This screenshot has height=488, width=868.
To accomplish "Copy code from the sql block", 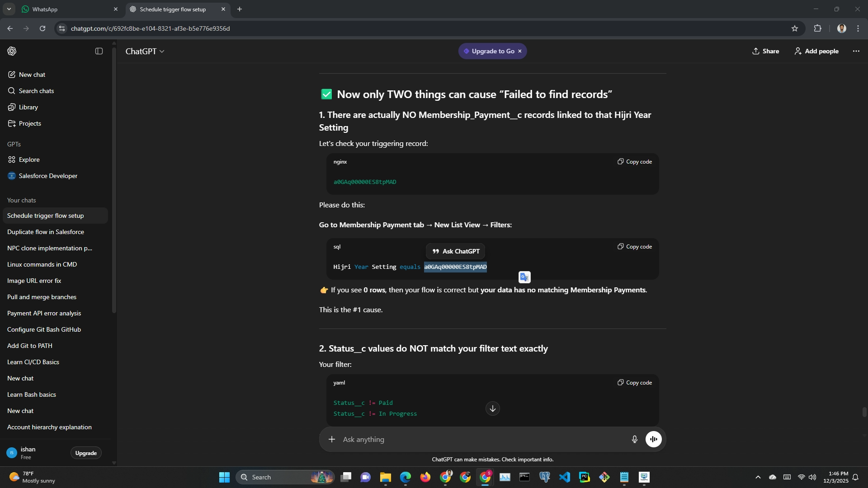I will [635, 247].
